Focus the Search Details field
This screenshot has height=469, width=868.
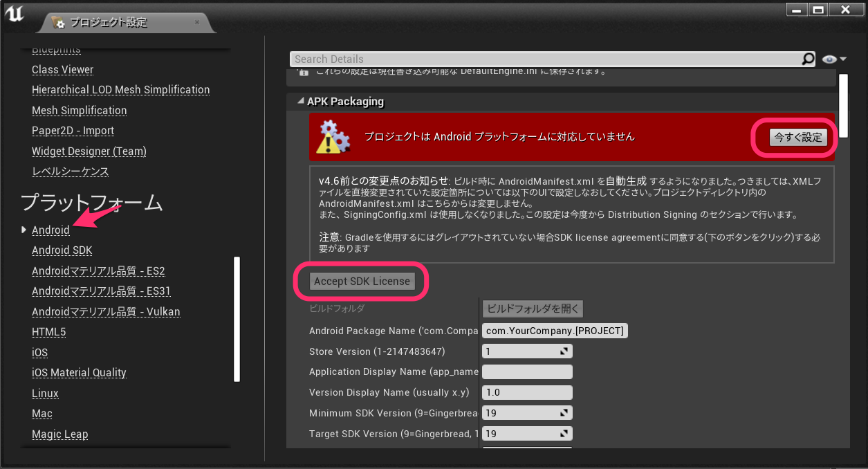click(547, 59)
